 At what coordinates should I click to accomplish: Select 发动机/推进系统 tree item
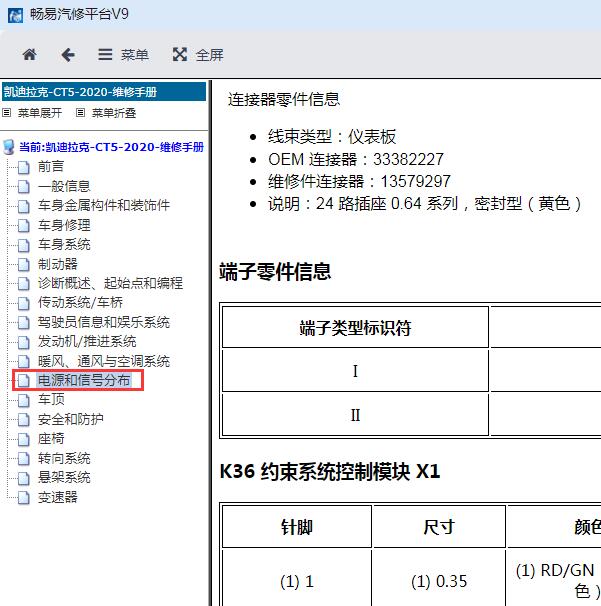(x=87, y=341)
